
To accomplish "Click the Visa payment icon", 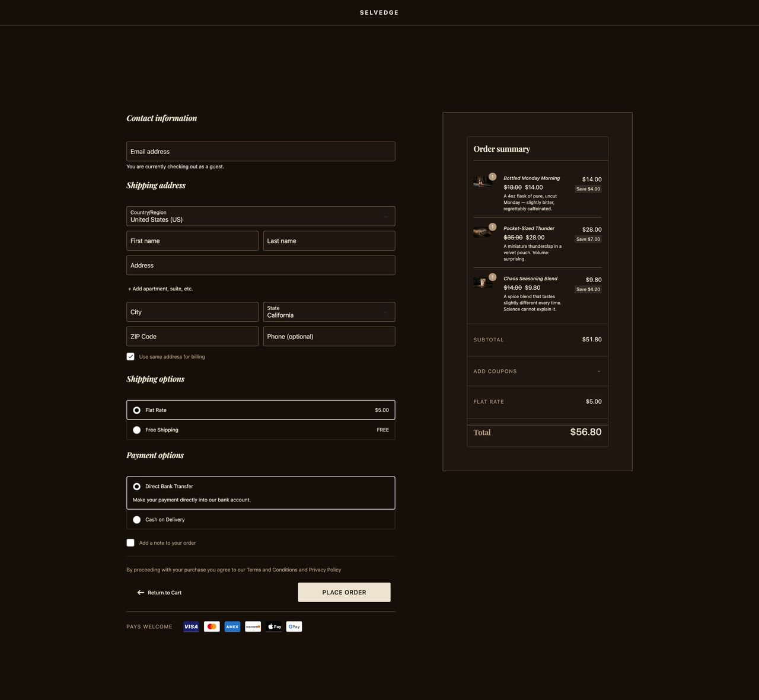I will [x=191, y=627].
